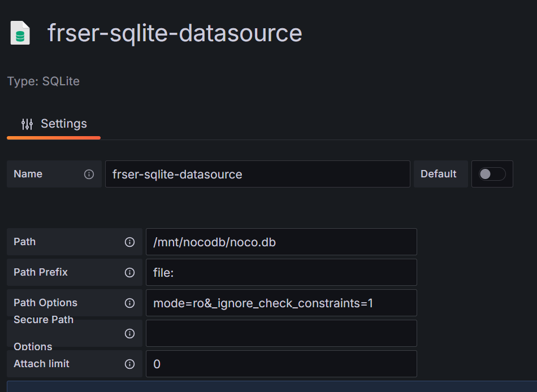
Task: Focus the empty Secure Path Options field
Action: (x=281, y=333)
